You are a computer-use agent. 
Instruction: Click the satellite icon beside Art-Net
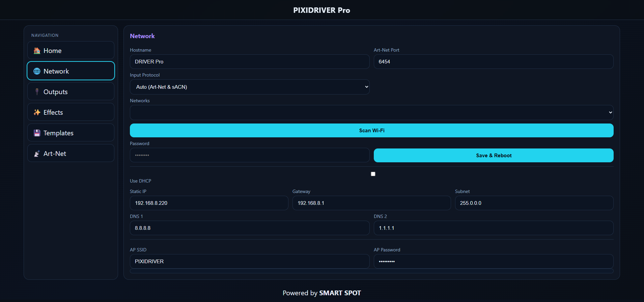point(37,154)
